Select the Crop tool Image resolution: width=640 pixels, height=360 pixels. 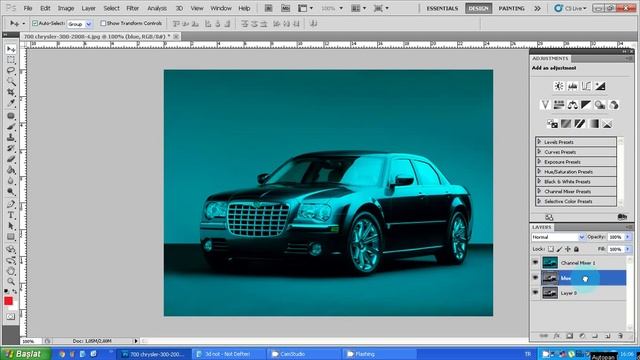pyautogui.click(x=11, y=92)
